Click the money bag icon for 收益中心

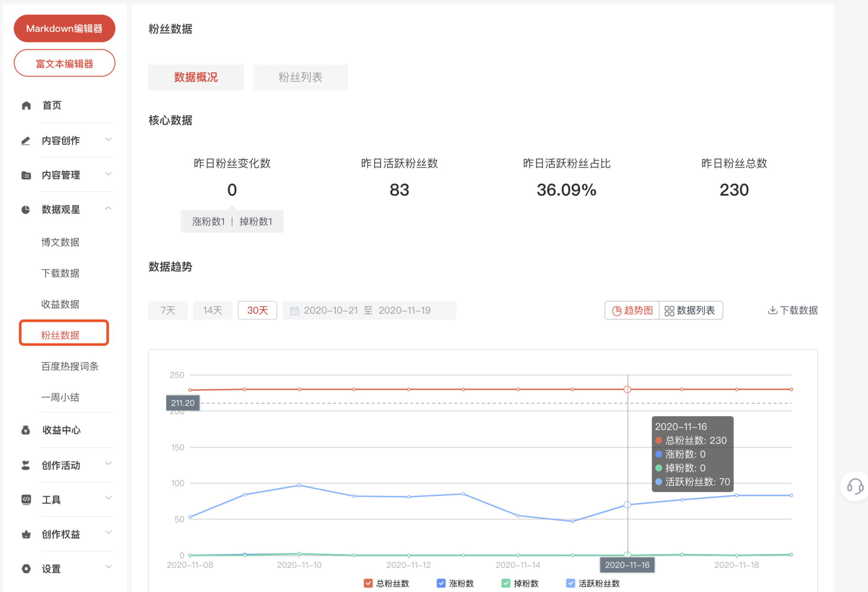point(26,430)
